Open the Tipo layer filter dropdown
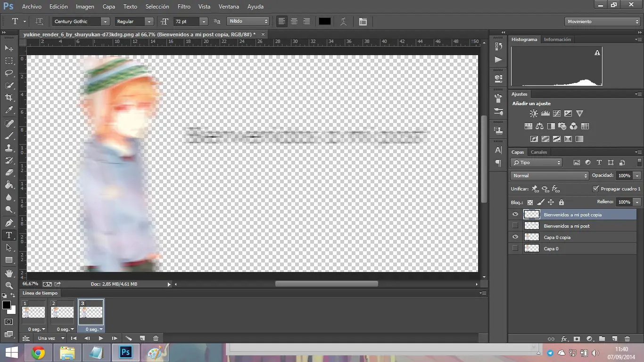Screen dimensions: 644x362 [536, 163]
